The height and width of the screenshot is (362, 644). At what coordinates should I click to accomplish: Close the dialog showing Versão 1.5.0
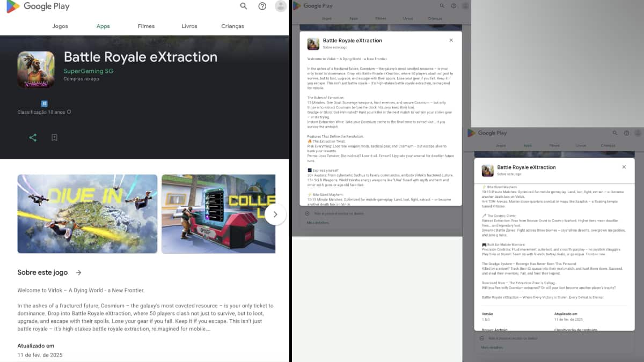[624, 167]
